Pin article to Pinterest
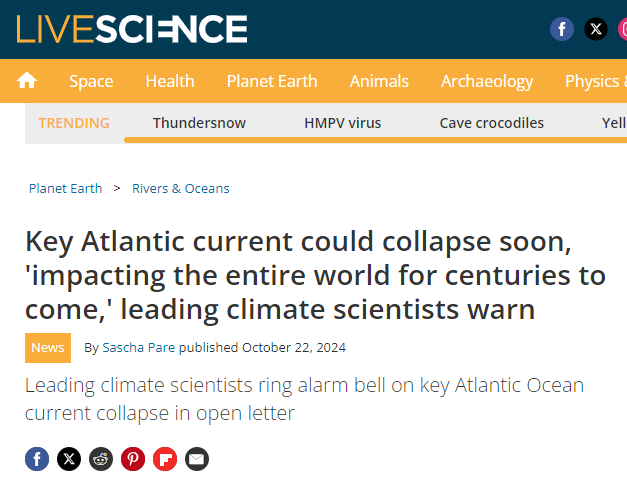Screen dimensions: 627x485 [x=133, y=459]
